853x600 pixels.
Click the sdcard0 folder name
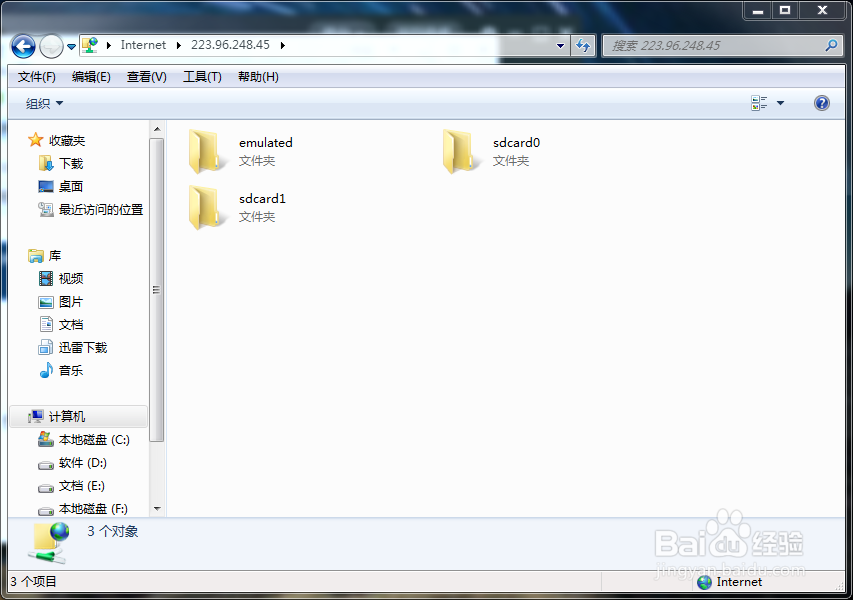[516, 143]
